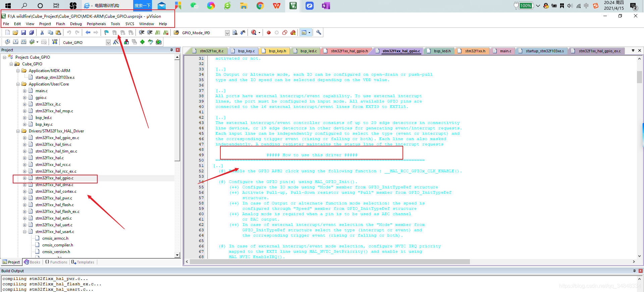
Task: Open the Flash menu
Action: pos(60,24)
